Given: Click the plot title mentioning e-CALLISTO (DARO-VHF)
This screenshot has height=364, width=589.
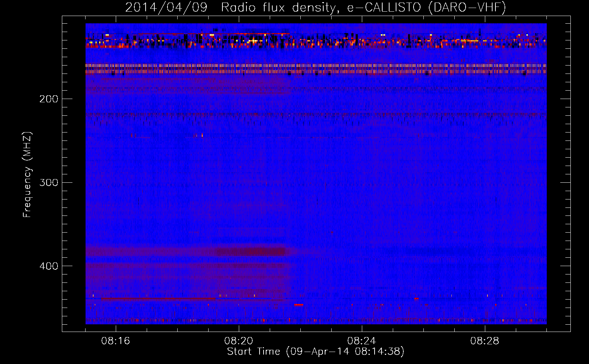Looking at the screenshot, I should [x=316, y=8].
